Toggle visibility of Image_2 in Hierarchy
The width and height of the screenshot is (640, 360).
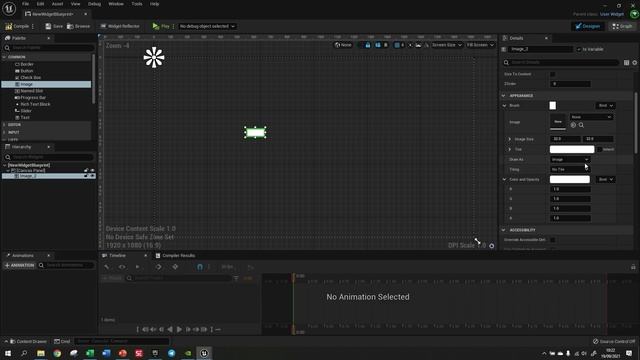click(x=92, y=176)
